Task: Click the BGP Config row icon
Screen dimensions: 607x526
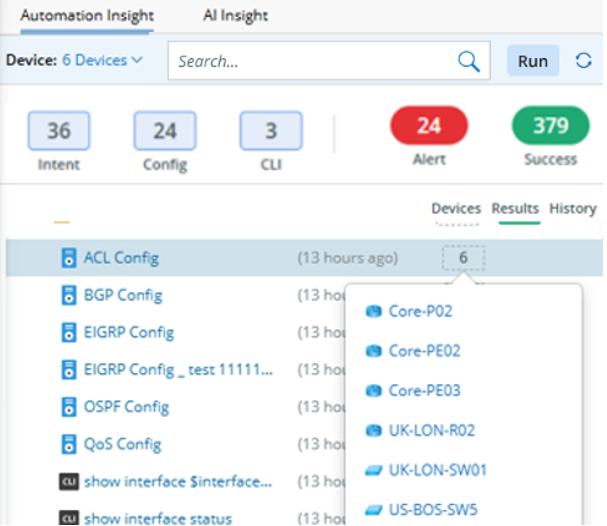Action: pos(69,295)
